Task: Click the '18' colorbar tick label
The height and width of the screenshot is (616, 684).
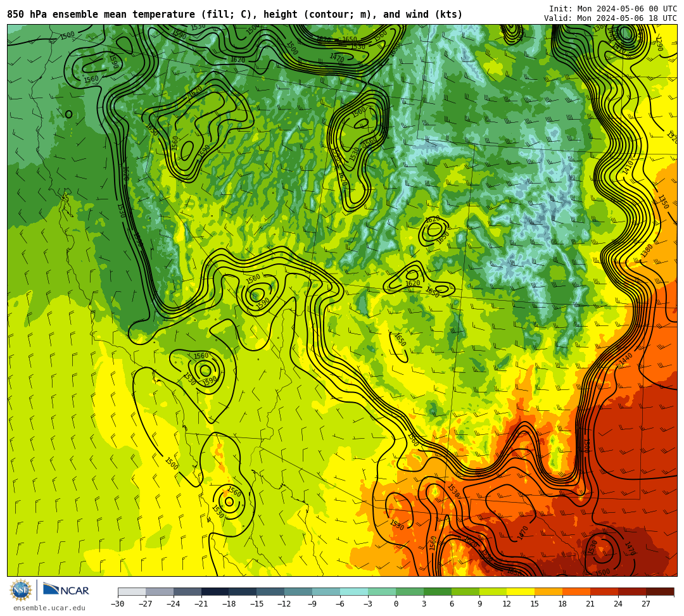Action: (x=563, y=604)
